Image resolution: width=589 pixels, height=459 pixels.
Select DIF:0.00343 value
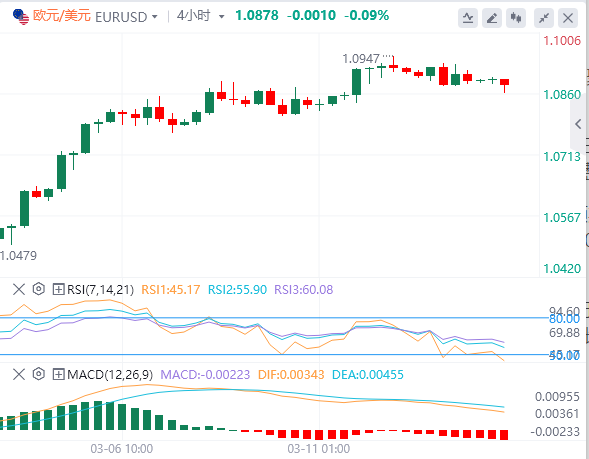(291, 374)
